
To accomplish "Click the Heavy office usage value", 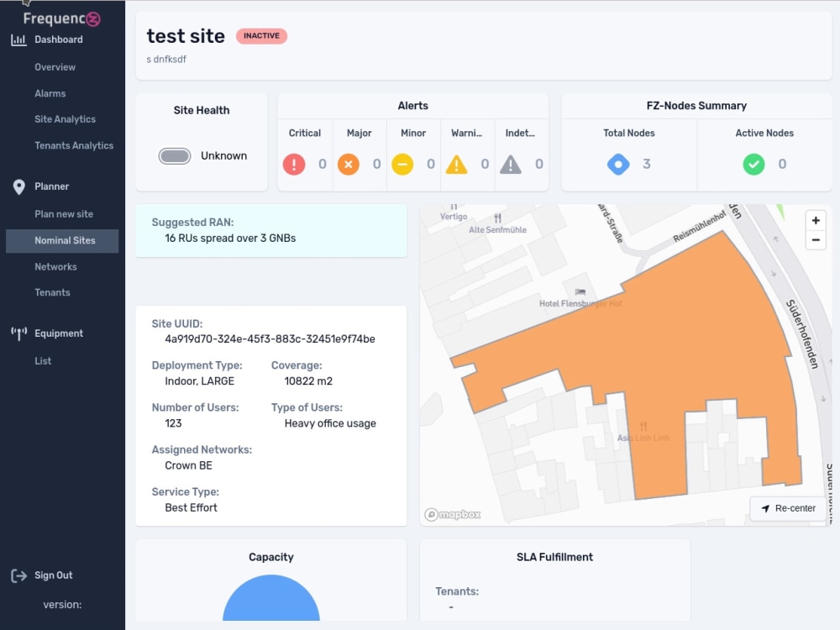I will [x=330, y=423].
